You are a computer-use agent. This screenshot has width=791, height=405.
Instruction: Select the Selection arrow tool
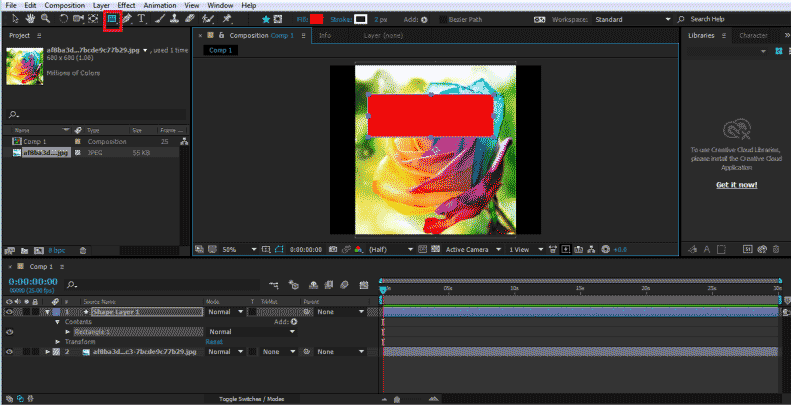(x=15, y=19)
